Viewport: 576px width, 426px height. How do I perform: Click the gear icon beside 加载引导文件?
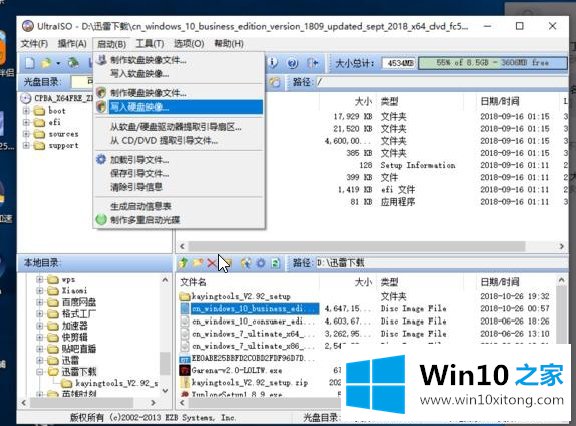[x=101, y=159]
